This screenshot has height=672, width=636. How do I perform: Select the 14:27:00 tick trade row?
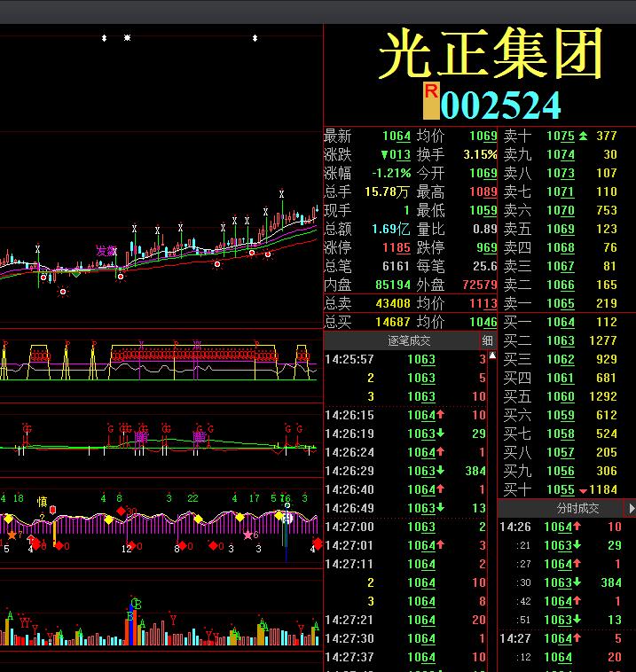pyautogui.click(x=405, y=527)
